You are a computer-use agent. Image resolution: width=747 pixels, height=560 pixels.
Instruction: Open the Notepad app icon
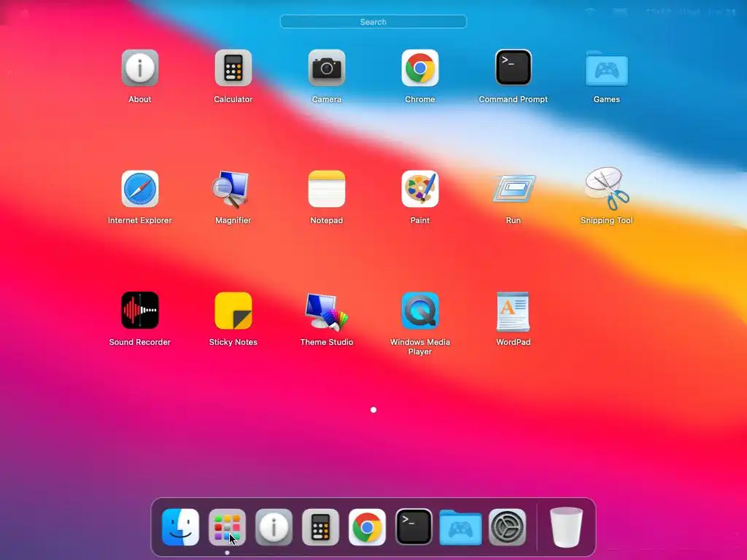(326, 189)
